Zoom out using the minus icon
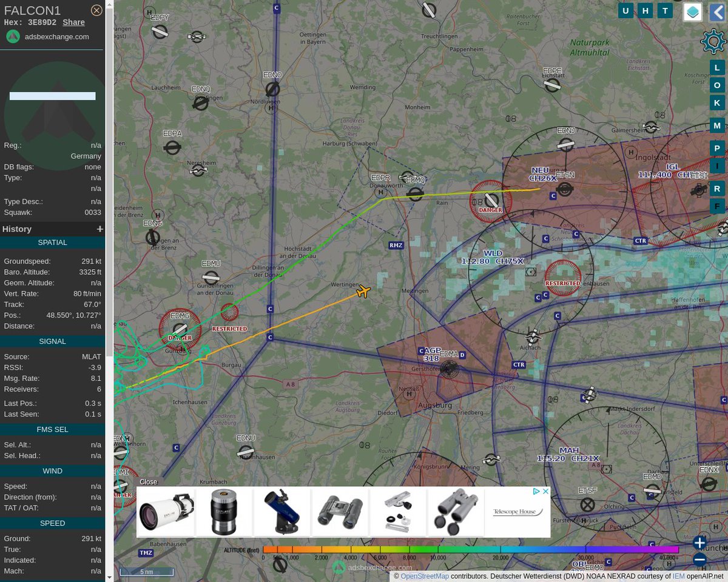 (699, 560)
